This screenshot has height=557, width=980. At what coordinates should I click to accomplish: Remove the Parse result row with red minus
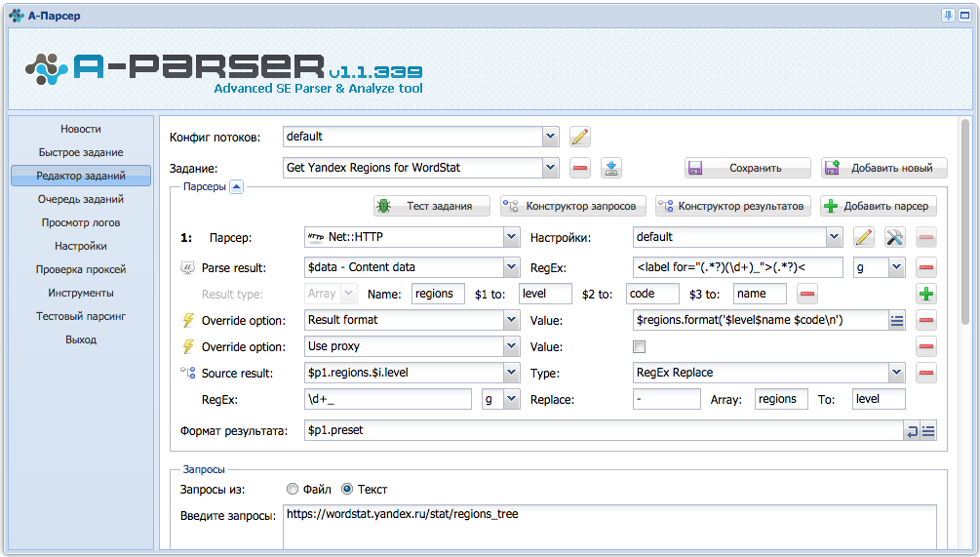click(x=926, y=267)
